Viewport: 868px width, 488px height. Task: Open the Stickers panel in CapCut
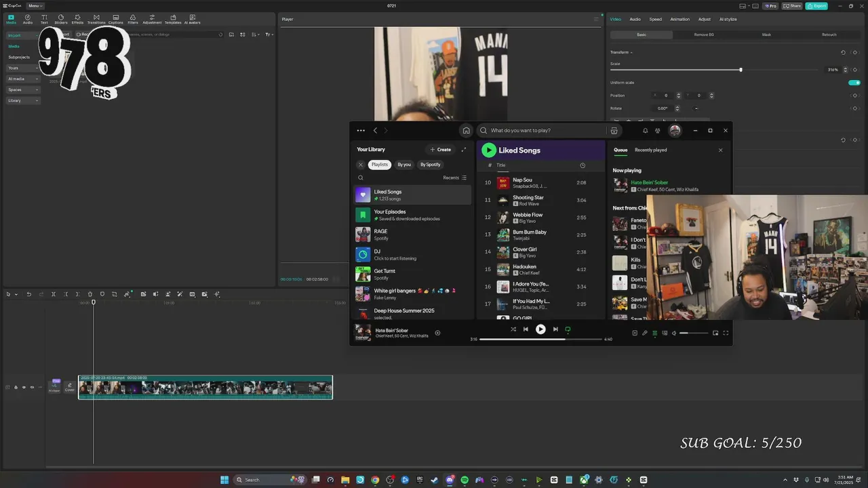(x=61, y=19)
